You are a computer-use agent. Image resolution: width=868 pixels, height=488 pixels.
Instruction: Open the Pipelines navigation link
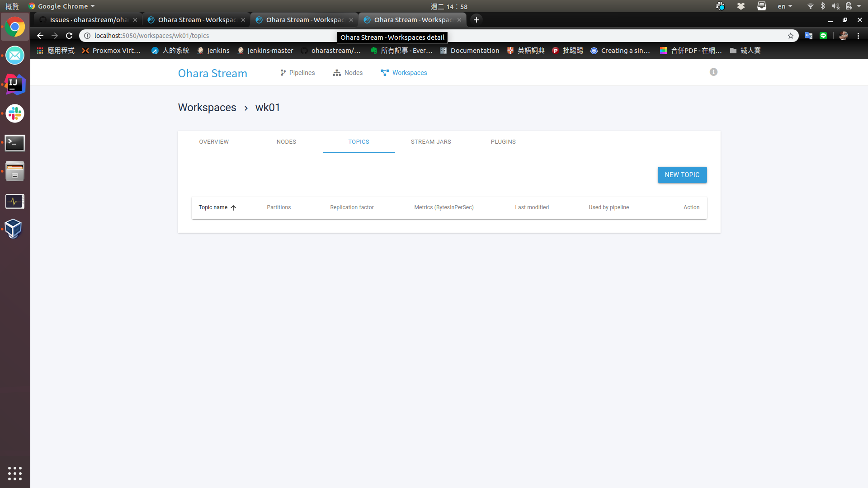click(297, 73)
